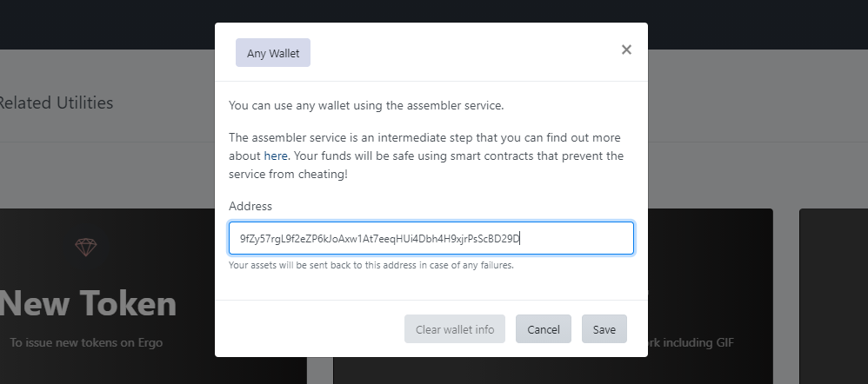Save the wallet address
This screenshot has height=384, width=868.
click(604, 329)
